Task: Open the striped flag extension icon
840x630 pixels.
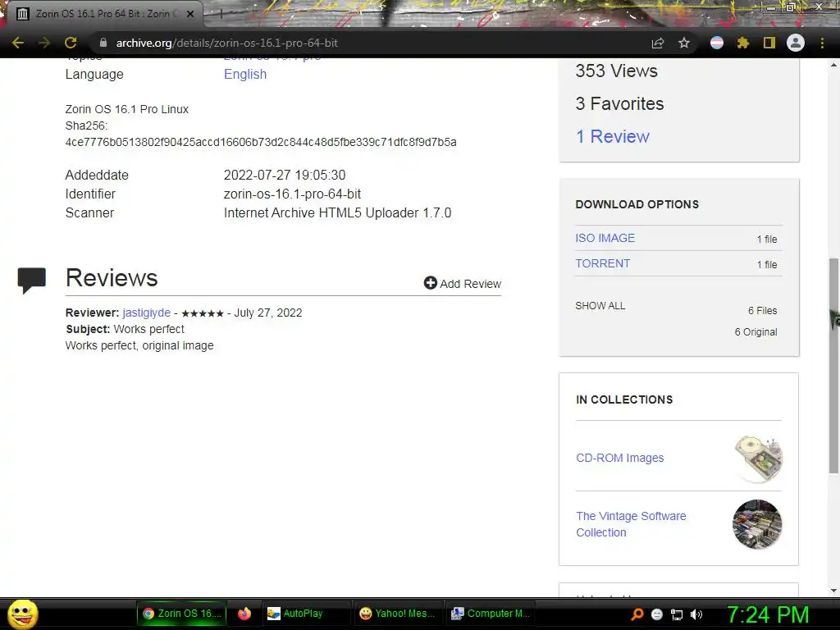Action: tap(717, 43)
